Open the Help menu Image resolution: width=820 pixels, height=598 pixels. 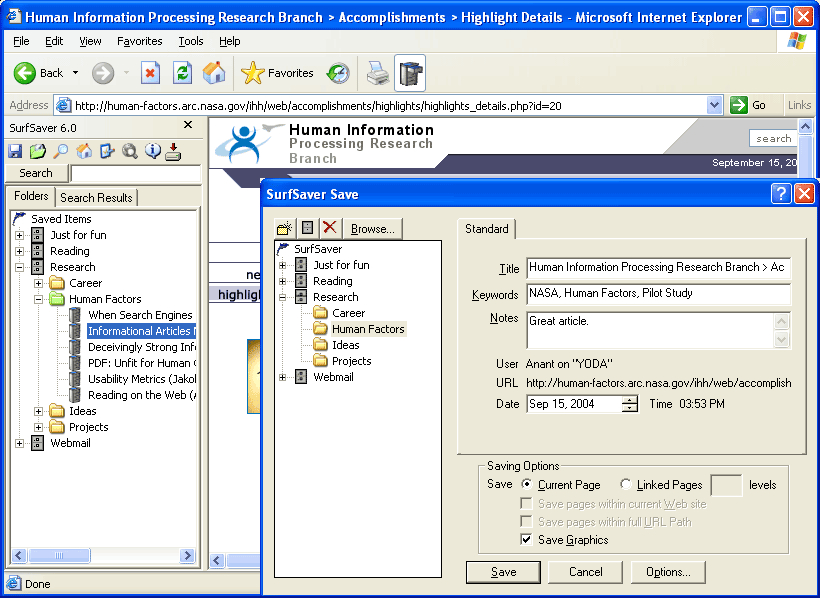coord(230,41)
